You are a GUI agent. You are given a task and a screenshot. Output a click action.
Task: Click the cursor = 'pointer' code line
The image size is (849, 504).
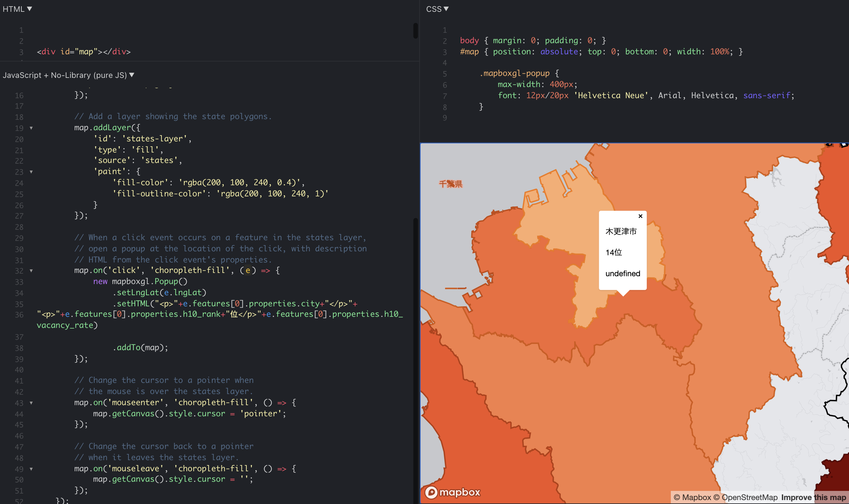[x=190, y=414]
